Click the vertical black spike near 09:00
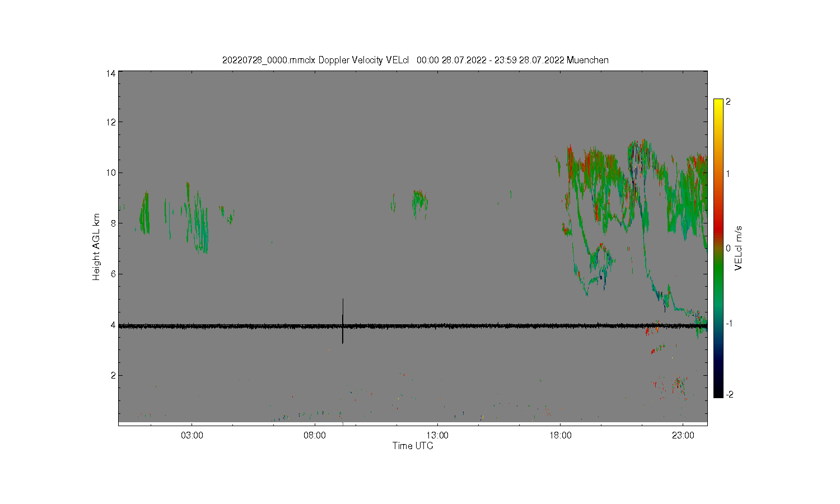840x504 pixels. point(343,321)
